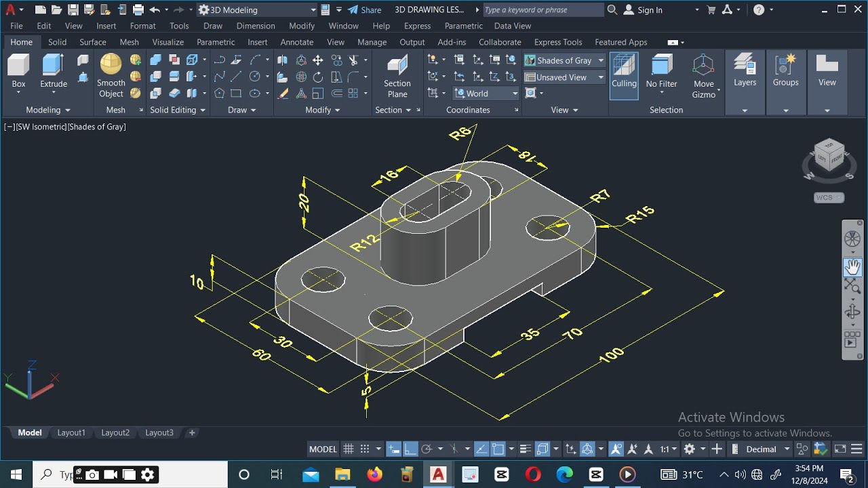
Task: Open the Visualize ribbon tab
Action: point(168,42)
